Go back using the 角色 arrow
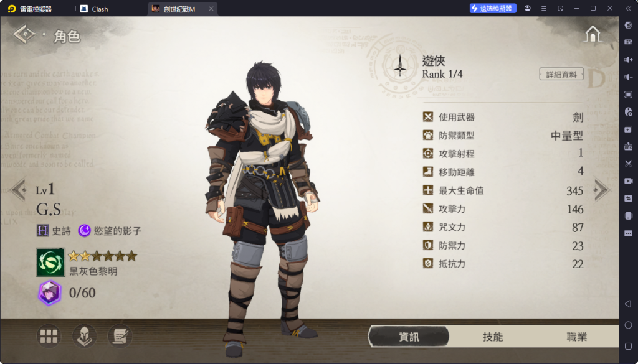The height and width of the screenshot is (364, 638). click(25, 34)
